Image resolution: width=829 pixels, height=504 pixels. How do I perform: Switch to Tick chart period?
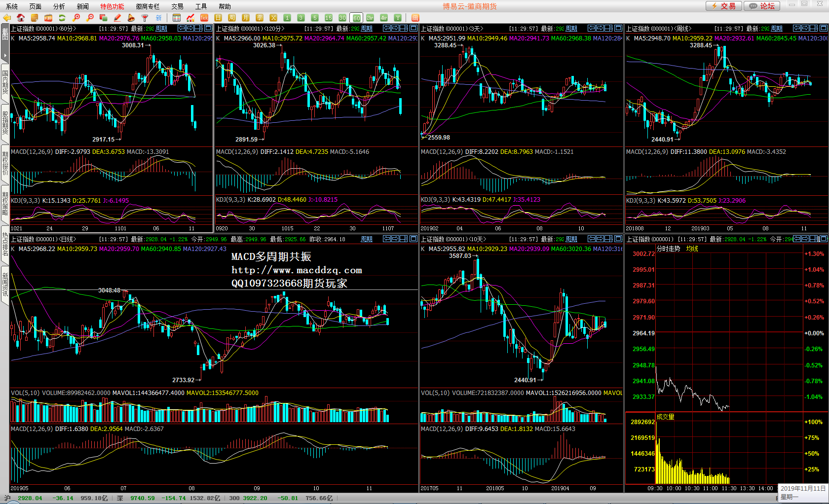[204, 18]
